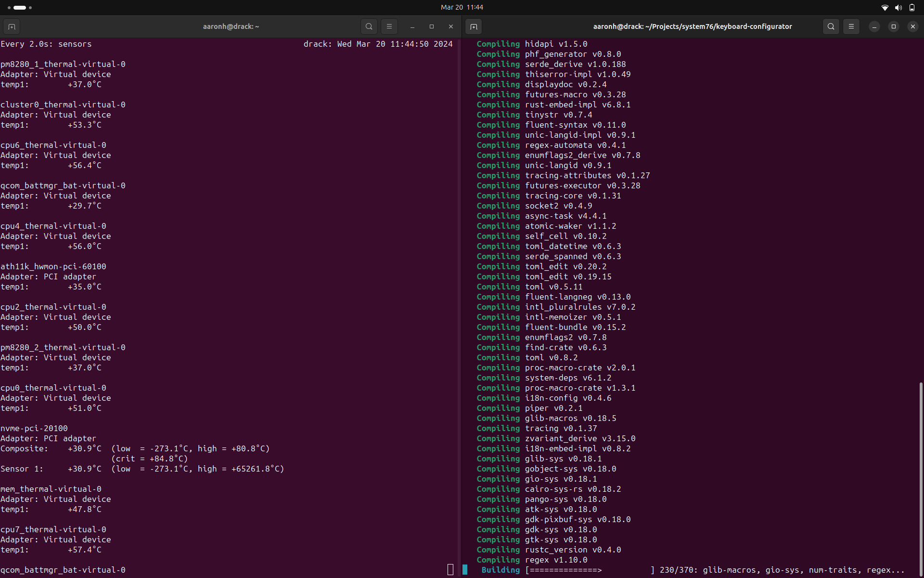This screenshot has height=578, width=924.
Task: Click the 'serde_derive v1.0.188' line
Action: (x=552, y=64)
